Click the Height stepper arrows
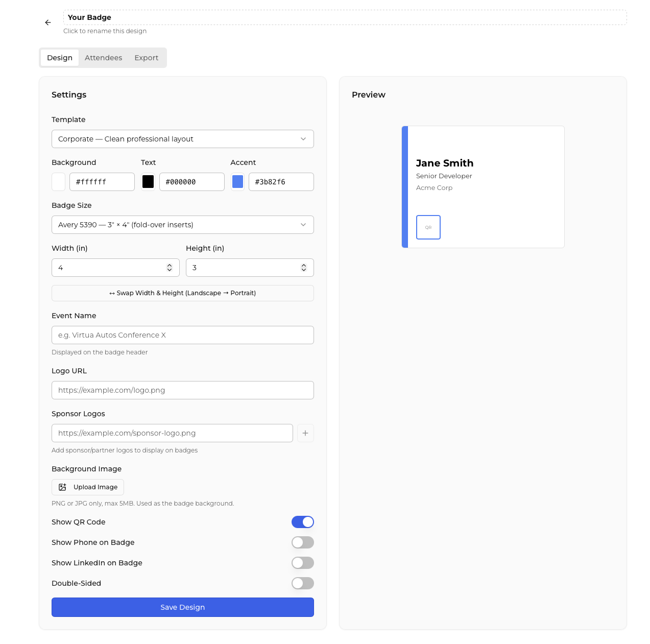 pyautogui.click(x=304, y=268)
